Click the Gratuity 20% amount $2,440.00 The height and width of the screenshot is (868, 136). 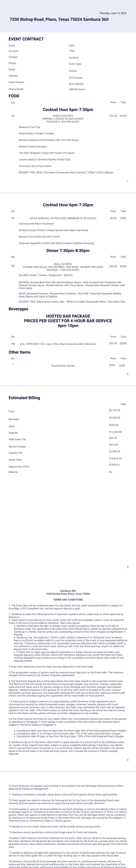coord(115,451)
